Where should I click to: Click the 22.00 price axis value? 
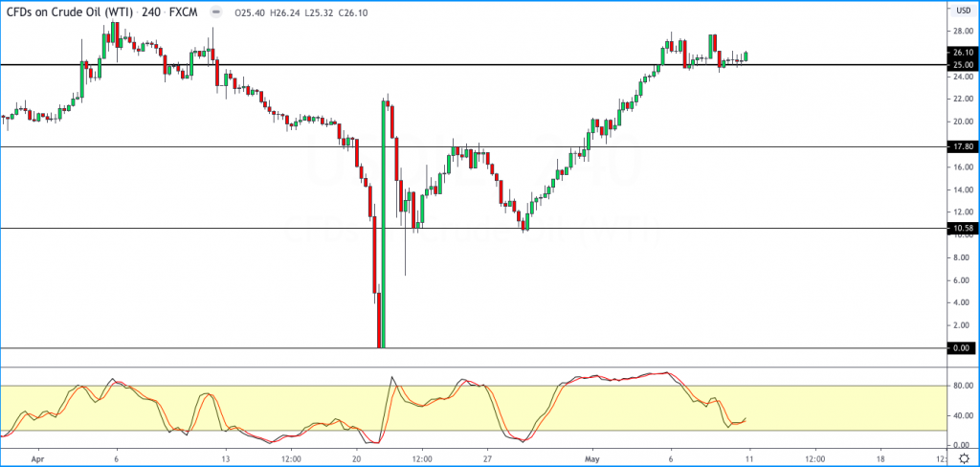tap(963, 99)
